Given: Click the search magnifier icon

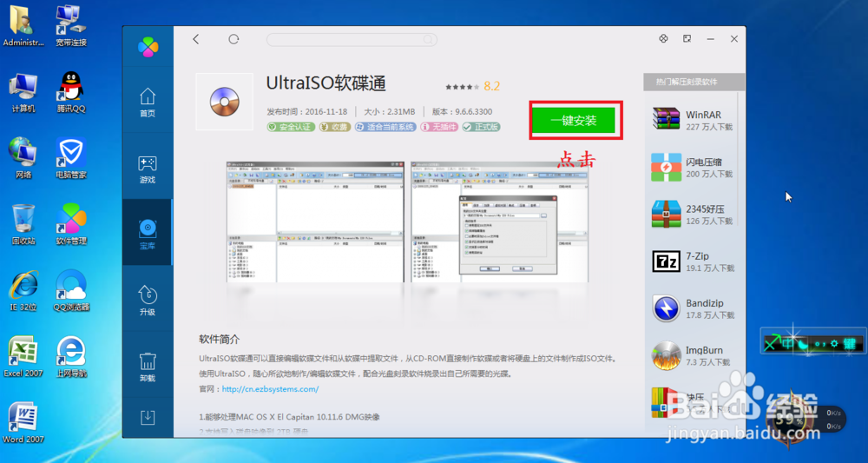Looking at the screenshot, I should [x=428, y=39].
